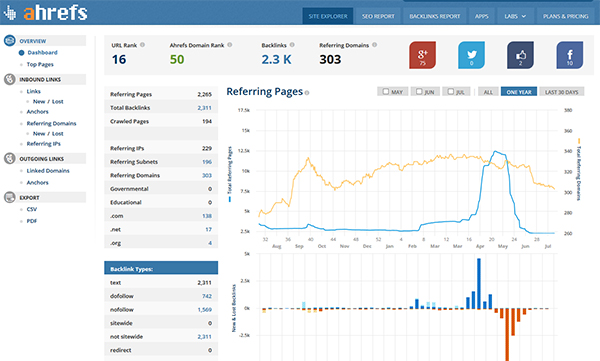Open the Site Explorer tab
This screenshot has height=361, width=600.
(x=328, y=16)
